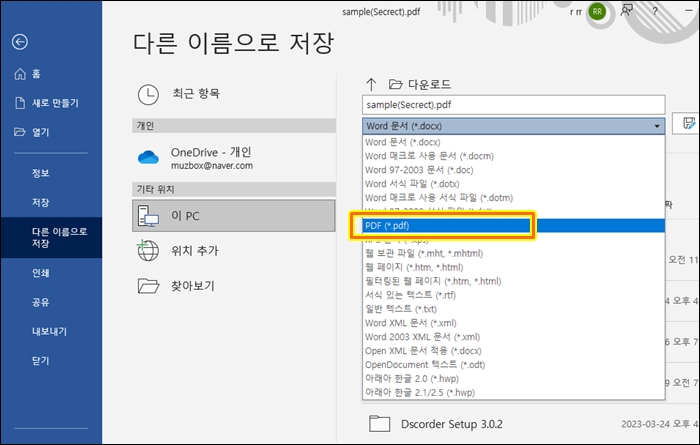Image resolution: width=700 pixels, height=445 pixels.
Task: Edit the sample(Secrect).pdf file name field
Action: pyautogui.click(x=513, y=105)
